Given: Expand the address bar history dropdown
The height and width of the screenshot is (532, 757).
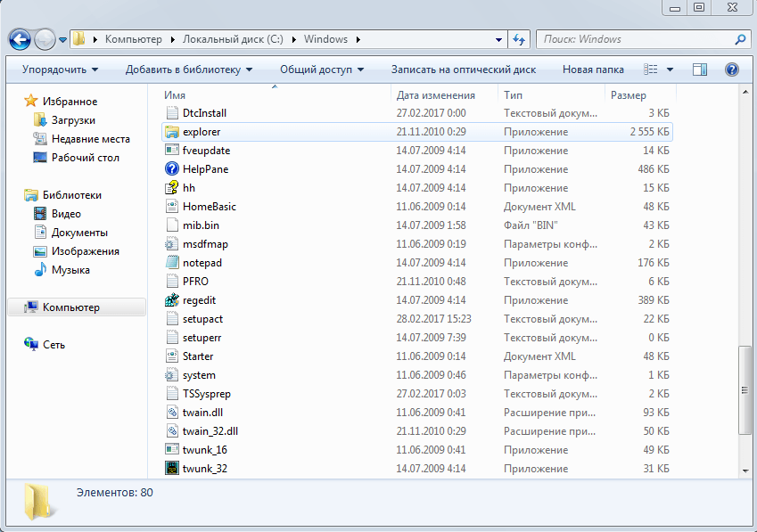Looking at the screenshot, I should [498, 39].
